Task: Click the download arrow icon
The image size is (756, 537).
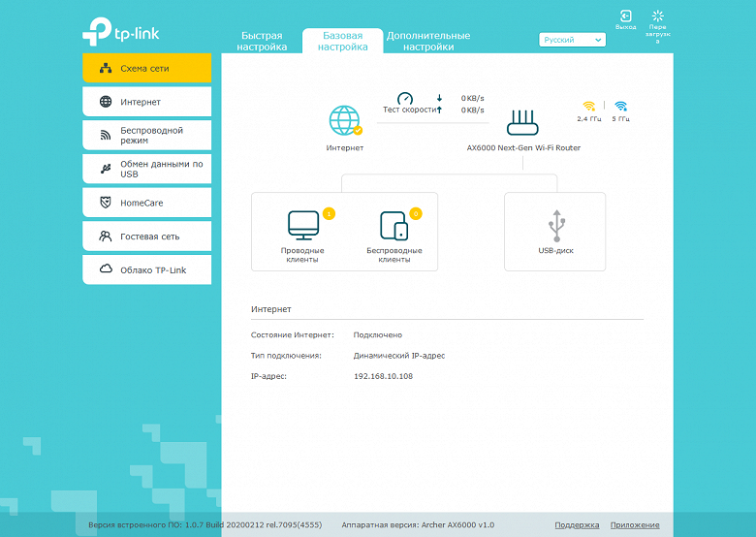Action: click(x=439, y=98)
